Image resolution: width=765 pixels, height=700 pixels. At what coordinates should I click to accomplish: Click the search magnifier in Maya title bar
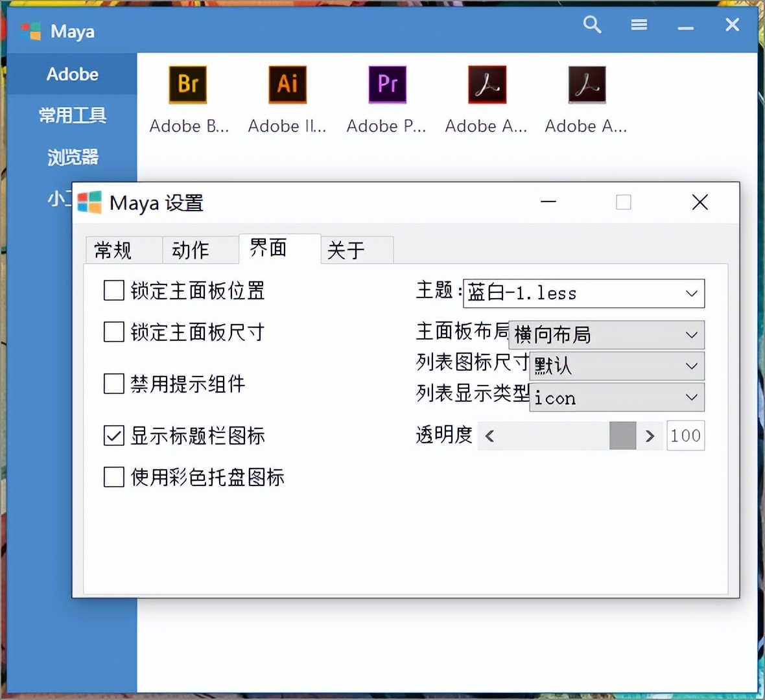tap(592, 24)
